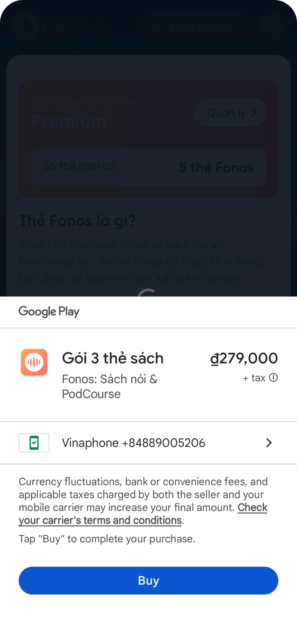The width and height of the screenshot is (297, 644).
Task: Tap the Fonos: Sách nói & PodCourse subtitle
Action: pos(110,386)
